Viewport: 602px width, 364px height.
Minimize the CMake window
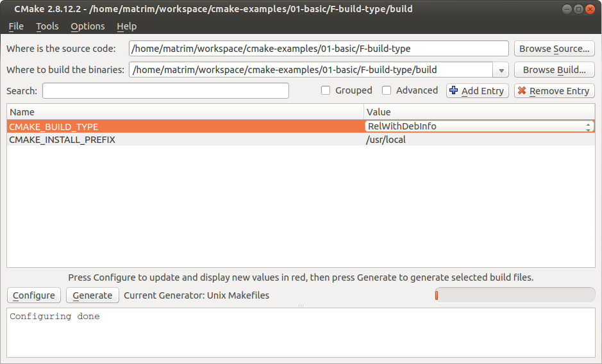[x=567, y=9]
